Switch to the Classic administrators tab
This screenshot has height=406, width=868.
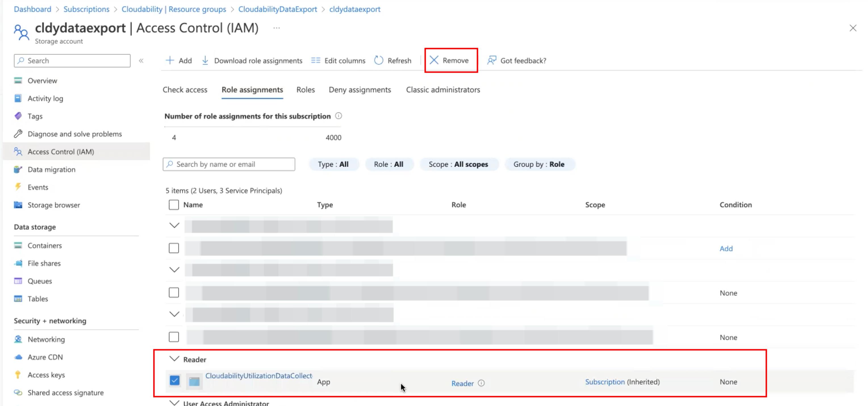443,90
